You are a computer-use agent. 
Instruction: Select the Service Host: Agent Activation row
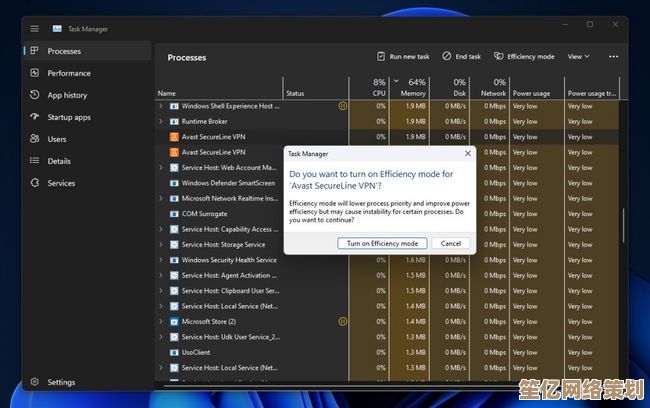pos(387,275)
